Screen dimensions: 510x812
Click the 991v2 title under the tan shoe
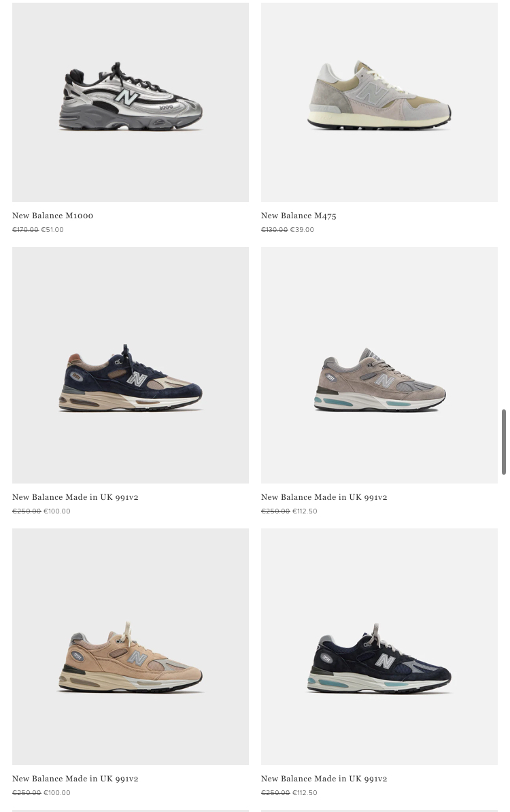(75, 779)
